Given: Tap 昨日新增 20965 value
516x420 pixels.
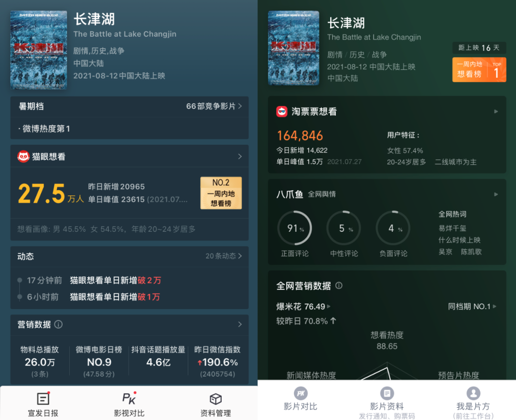Looking at the screenshot, I should (117, 187).
